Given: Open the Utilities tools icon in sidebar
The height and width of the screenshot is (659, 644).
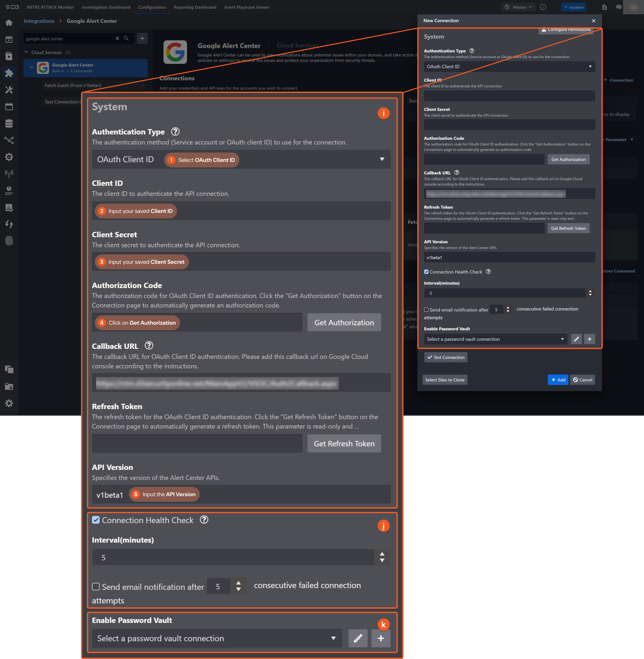Looking at the screenshot, I should (x=9, y=90).
